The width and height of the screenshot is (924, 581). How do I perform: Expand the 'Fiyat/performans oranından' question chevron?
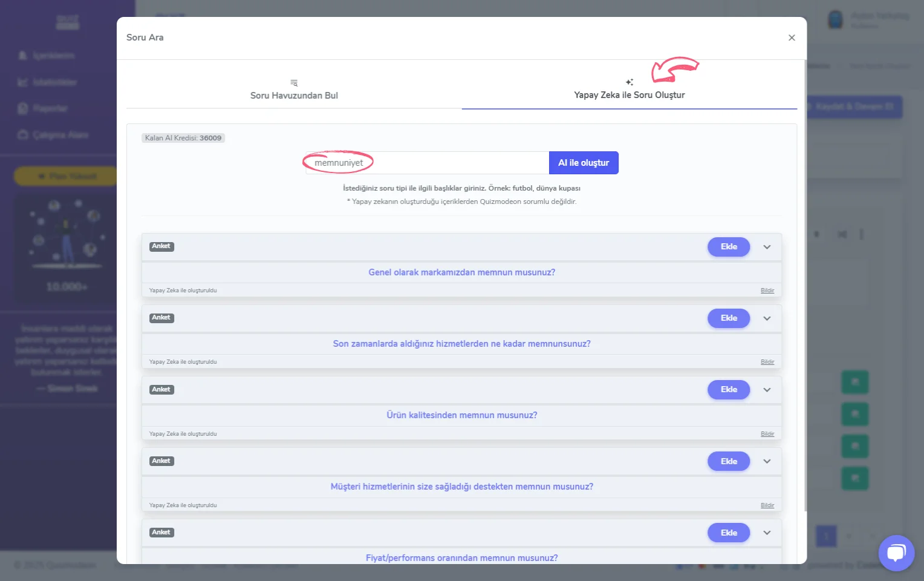(767, 533)
